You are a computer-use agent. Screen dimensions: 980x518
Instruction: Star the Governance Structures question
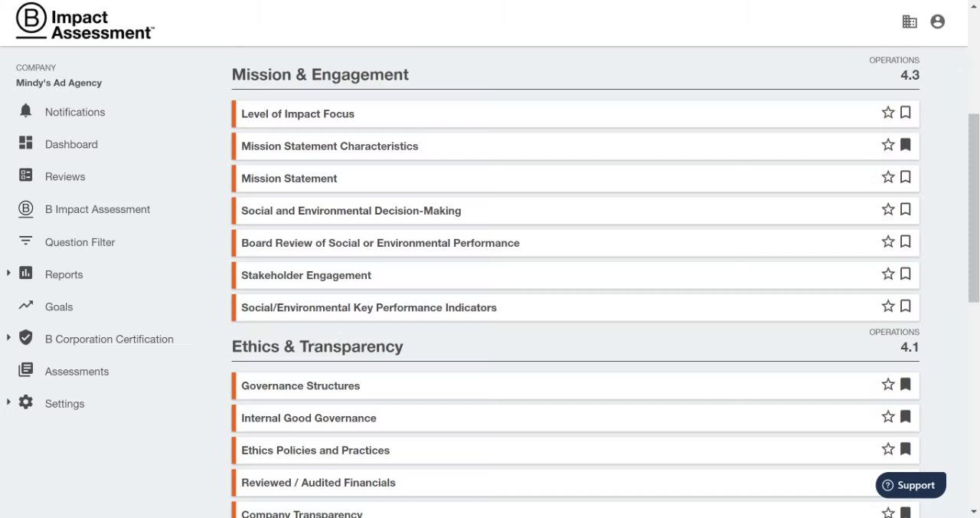click(x=888, y=385)
